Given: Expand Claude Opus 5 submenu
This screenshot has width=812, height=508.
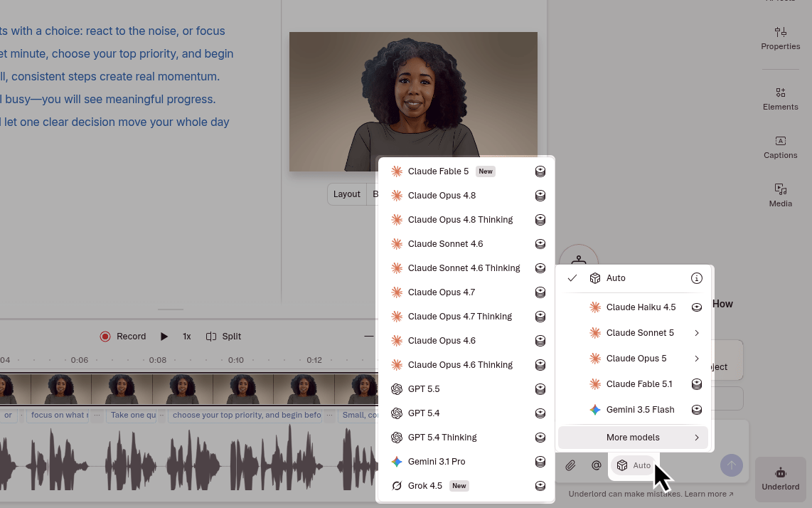Looking at the screenshot, I should pyautogui.click(x=633, y=358).
